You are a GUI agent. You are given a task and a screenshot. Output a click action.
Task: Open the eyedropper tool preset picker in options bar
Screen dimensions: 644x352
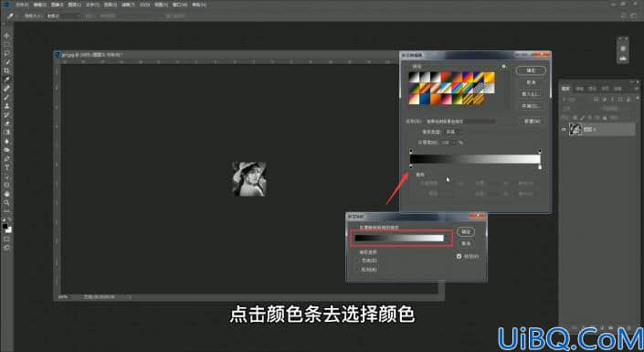coord(11,16)
